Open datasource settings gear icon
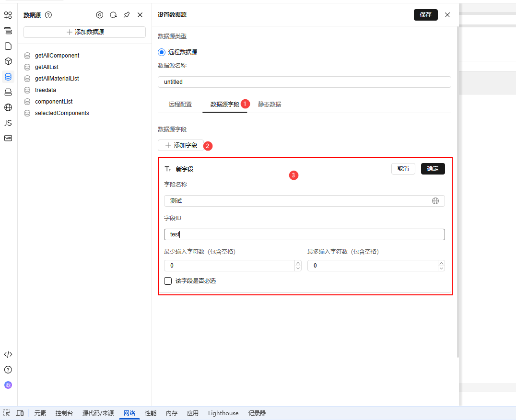This screenshot has height=420, width=516. 100,15
